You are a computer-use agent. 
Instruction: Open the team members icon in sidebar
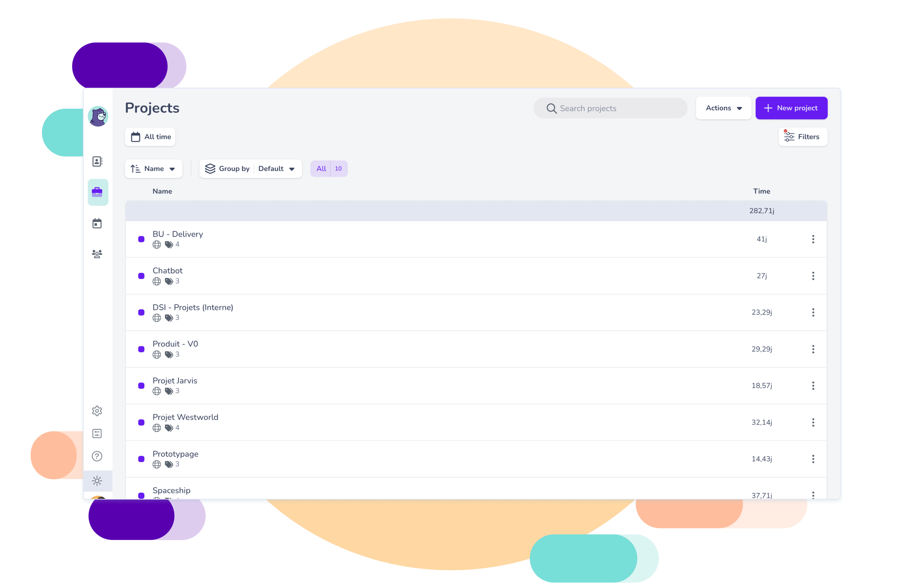coord(96,254)
